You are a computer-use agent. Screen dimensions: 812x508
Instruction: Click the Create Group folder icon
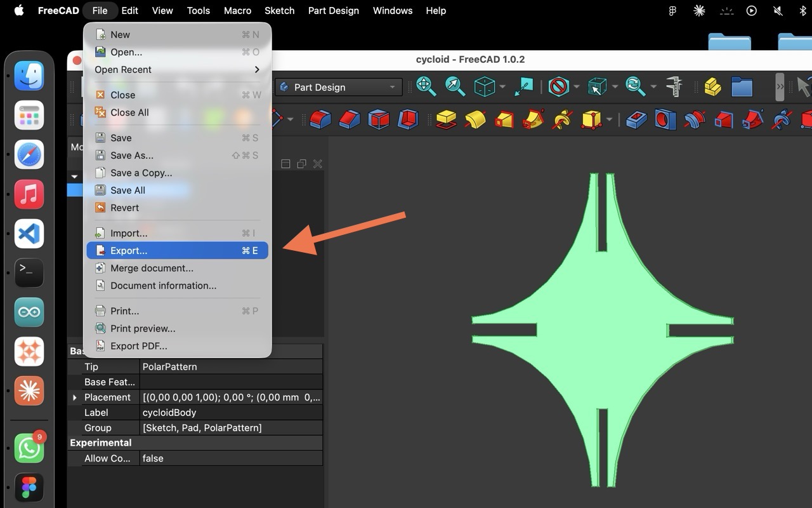(741, 86)
